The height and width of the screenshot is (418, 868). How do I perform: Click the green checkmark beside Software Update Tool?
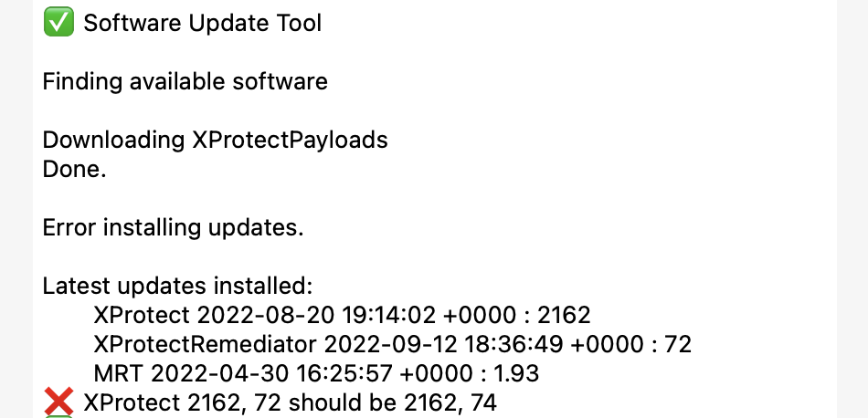pyautogui.click(x=59, y=24)
